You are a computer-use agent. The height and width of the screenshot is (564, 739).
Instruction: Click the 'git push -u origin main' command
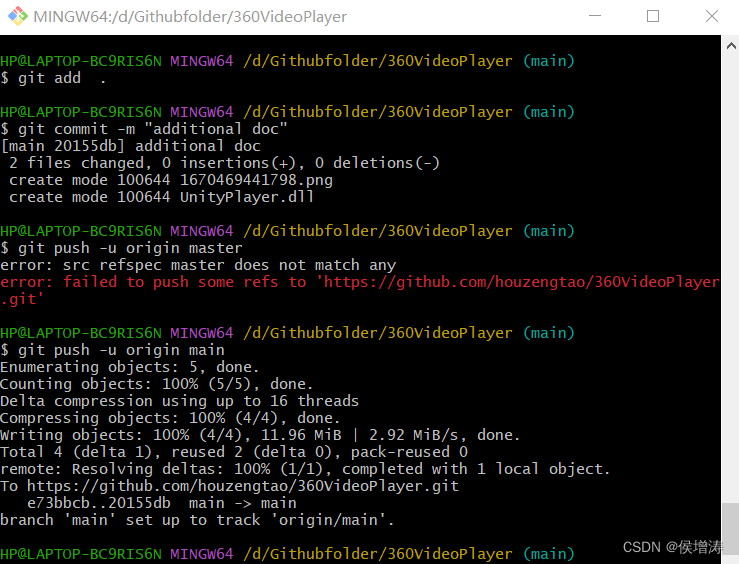point(112,350)
